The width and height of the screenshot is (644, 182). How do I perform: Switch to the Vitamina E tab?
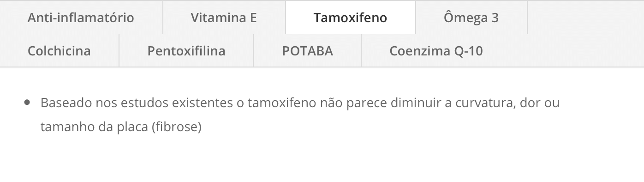(224, 18)
